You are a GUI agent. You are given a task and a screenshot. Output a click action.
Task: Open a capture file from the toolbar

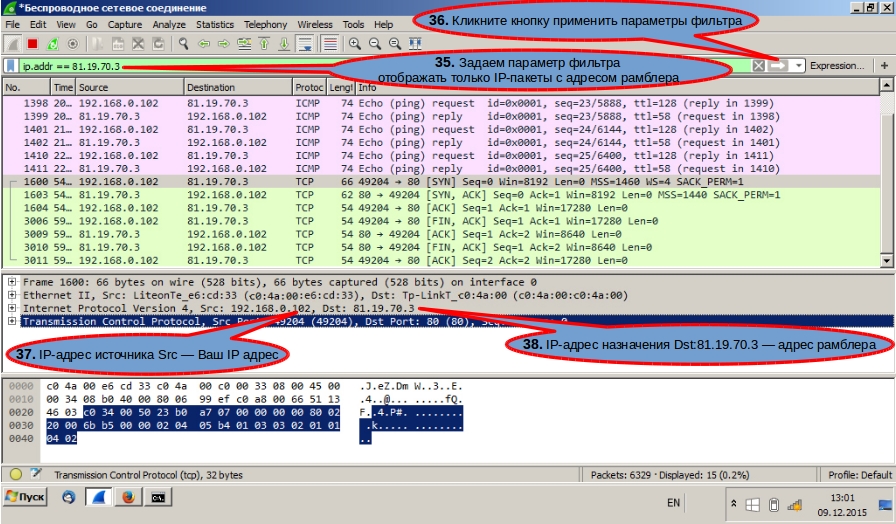click(x=98, y=44)
